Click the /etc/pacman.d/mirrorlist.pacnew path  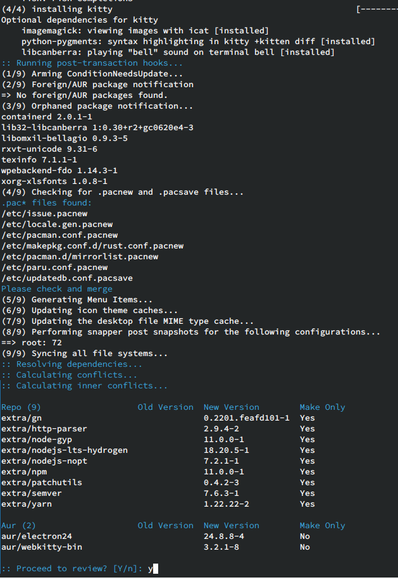click(80, 257)
